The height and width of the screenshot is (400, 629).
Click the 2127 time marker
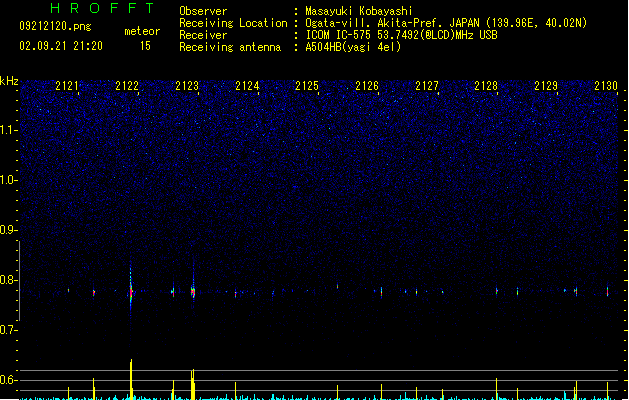(427, 86)
